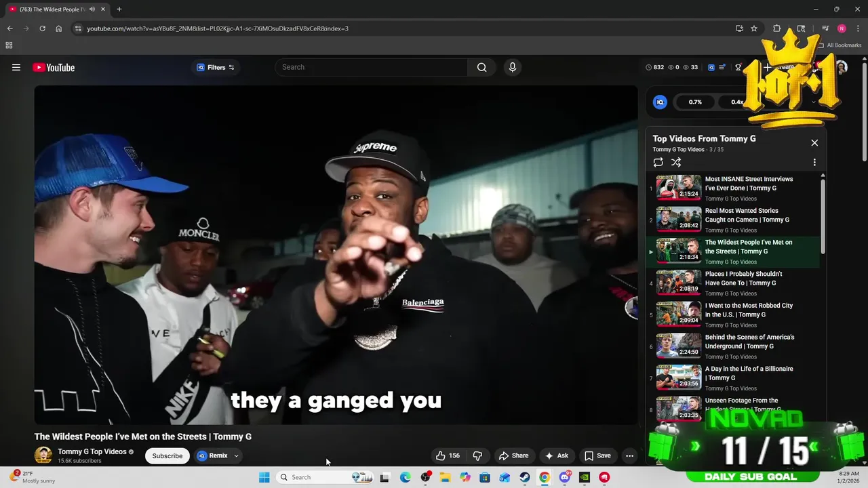This screenshot has width=868, height=488.
Task: Click the page vertical scrollbar
Action: (864, 113)
